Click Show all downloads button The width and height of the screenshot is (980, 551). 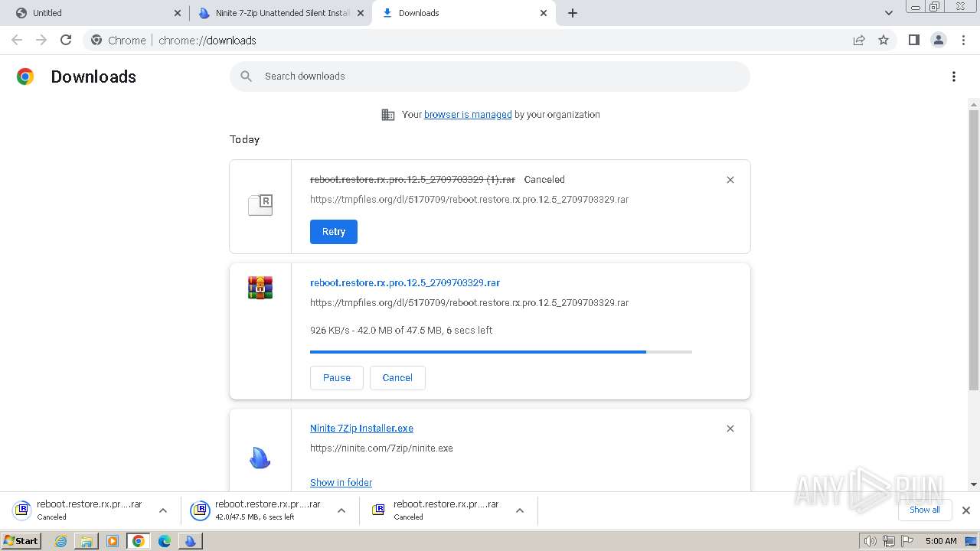pyautogui.click(x=925, y=510)
